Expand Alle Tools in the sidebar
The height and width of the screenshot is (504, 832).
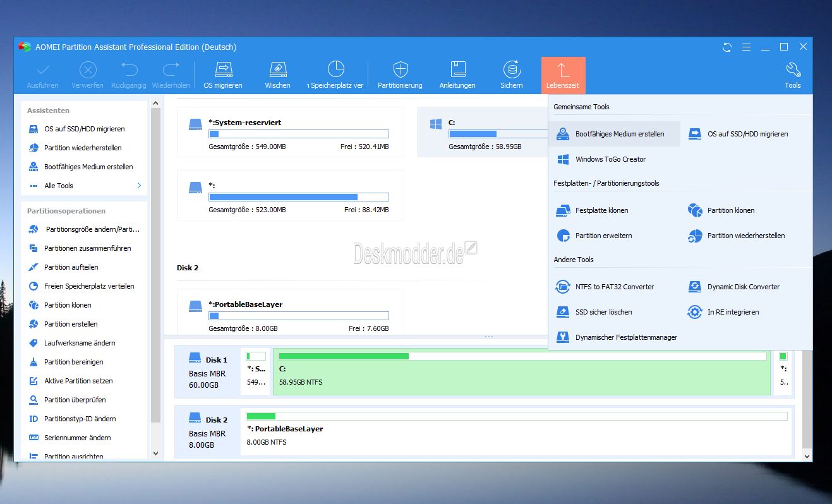click(x=84, y=186)
